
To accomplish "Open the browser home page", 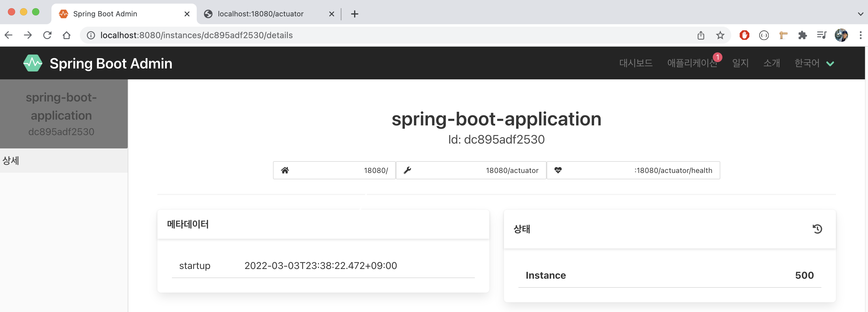I will 67,35.
